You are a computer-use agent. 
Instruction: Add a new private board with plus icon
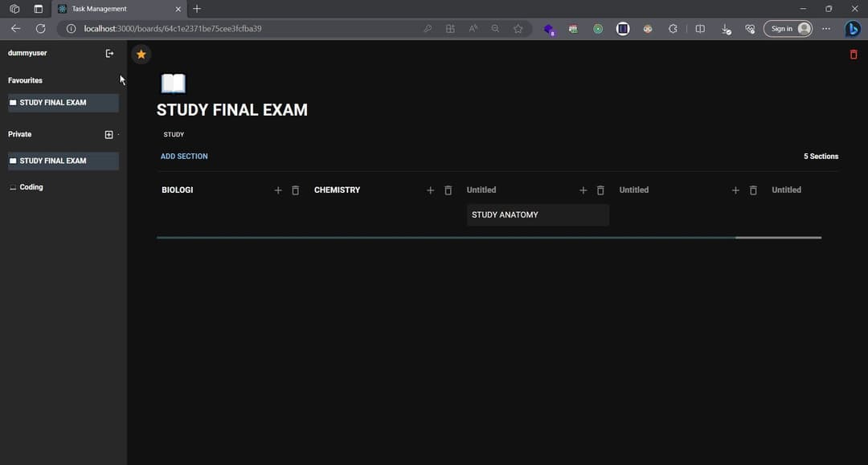click(109, 134)
